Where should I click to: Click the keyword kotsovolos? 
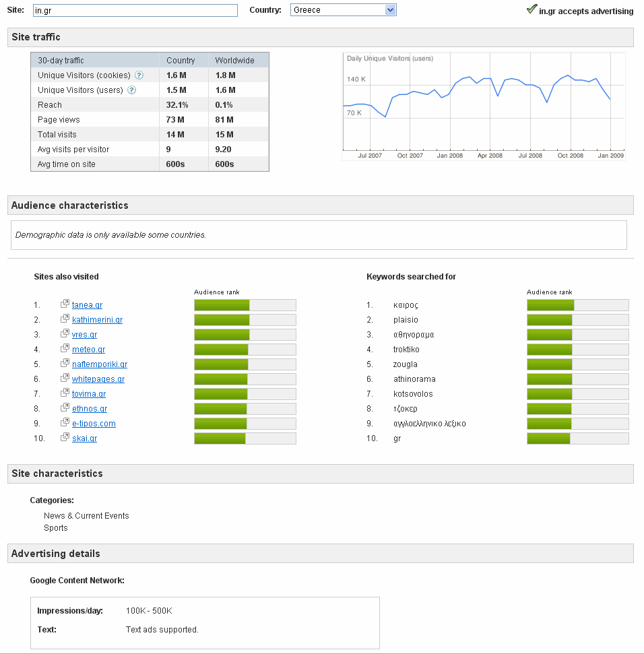[x=413, y=394]
